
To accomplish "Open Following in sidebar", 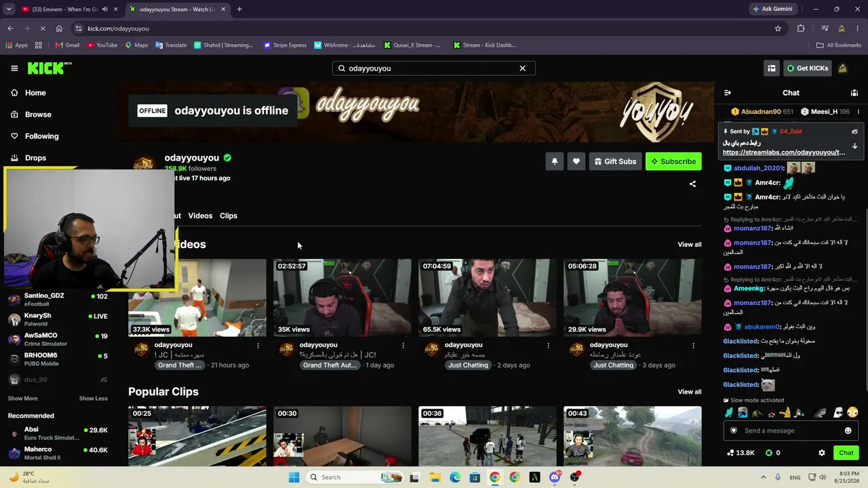I will click(x=41, y=136).
